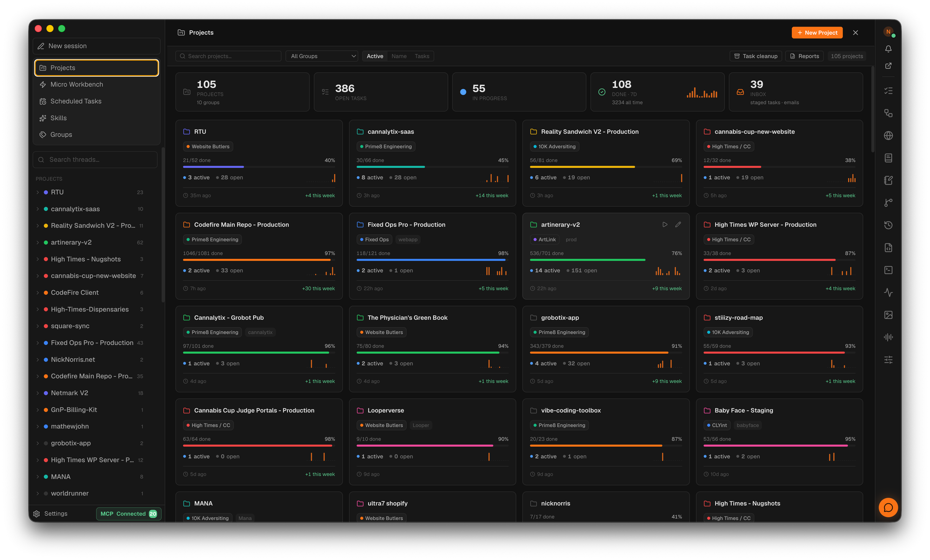Open the 108 Done 7D stat card
Screen dimensions: 930x560
point(658,92)
